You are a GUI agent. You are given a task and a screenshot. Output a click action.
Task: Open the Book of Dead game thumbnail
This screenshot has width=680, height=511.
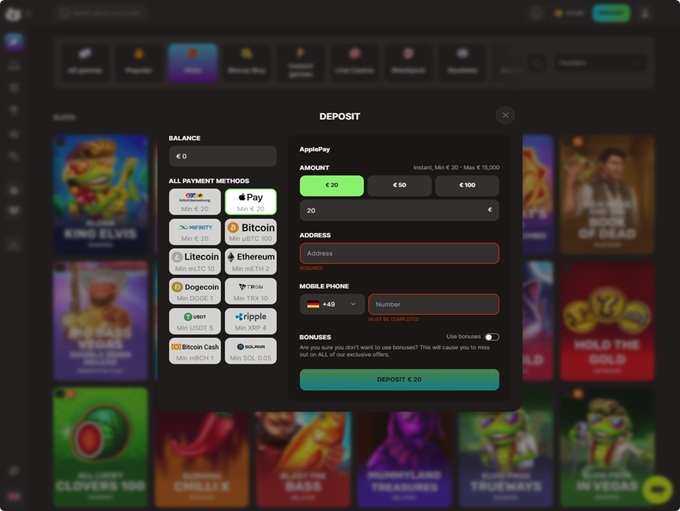tap(607, 194)
